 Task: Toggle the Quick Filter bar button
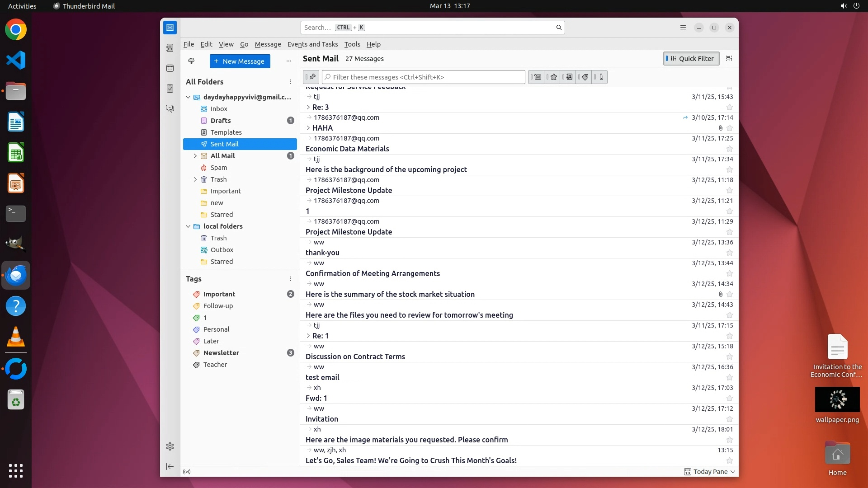click(x=691, y=58)
